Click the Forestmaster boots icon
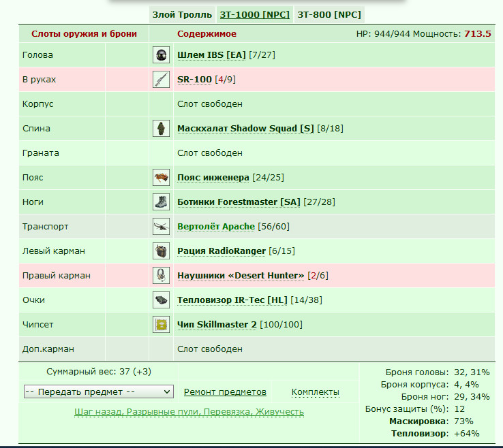 [x=161, y=202]
